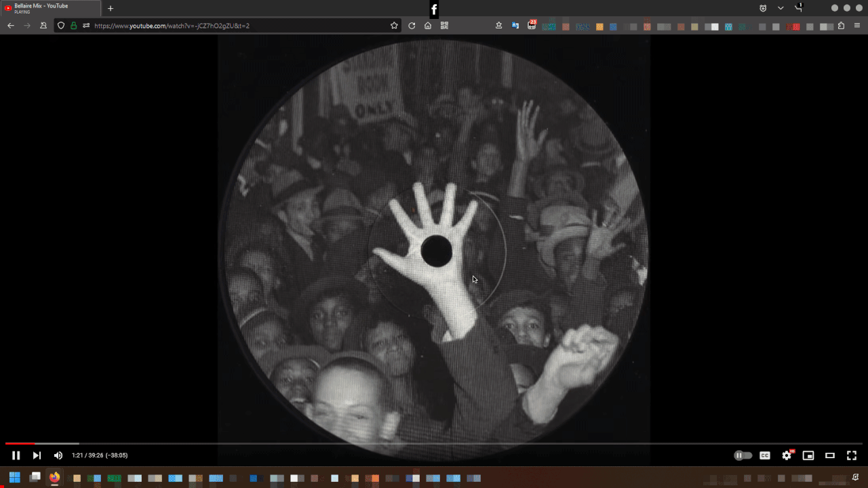Image resolution: width=868 pixels, height=488 pixels.
Task: Expand the list all tabs chevron
Action: (781, 8)
